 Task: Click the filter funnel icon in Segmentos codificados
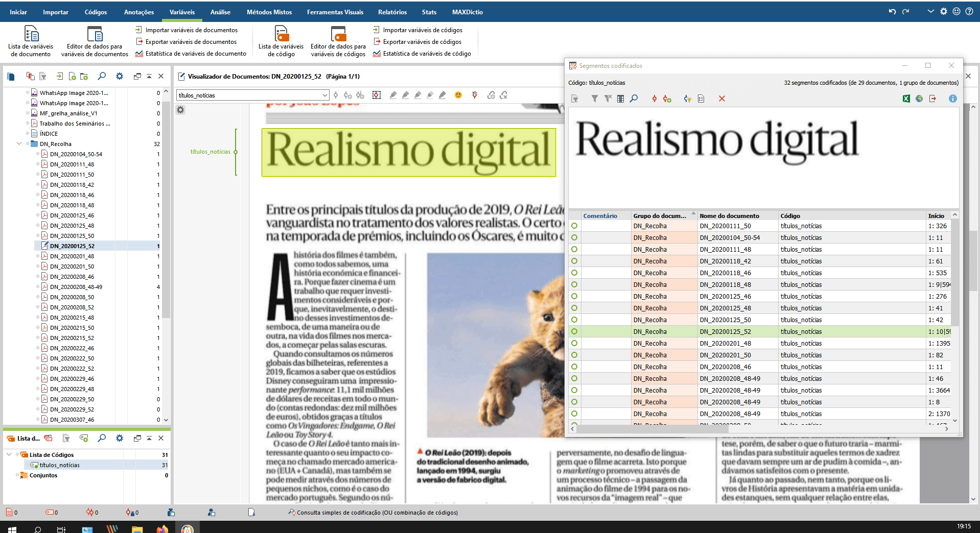(x=594, y=99)
